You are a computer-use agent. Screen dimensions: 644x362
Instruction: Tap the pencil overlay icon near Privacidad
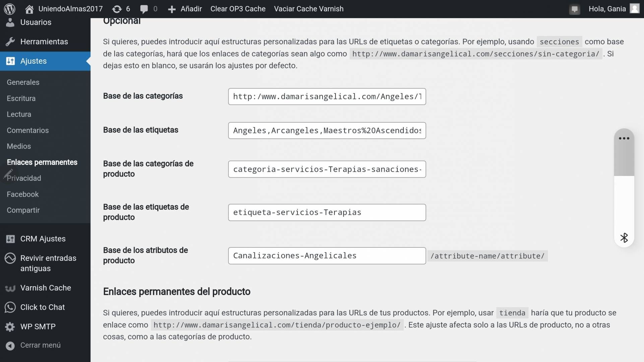(x=8, y=174)
